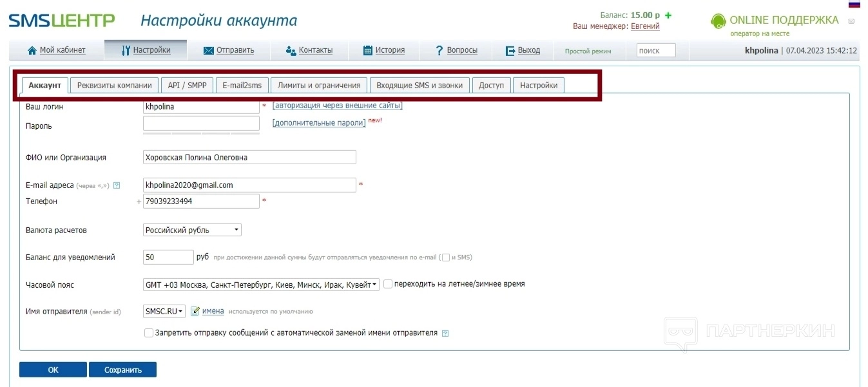Screen dimensions: 868x387
Task: Click the Russian flag language icon
Action: pos(854,4)
